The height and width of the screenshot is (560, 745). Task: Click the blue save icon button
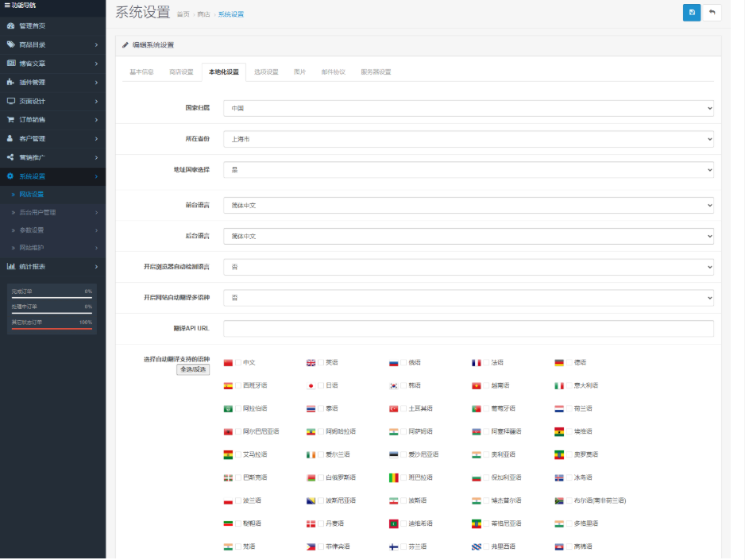pyautogui.click(x=691, y=13)
